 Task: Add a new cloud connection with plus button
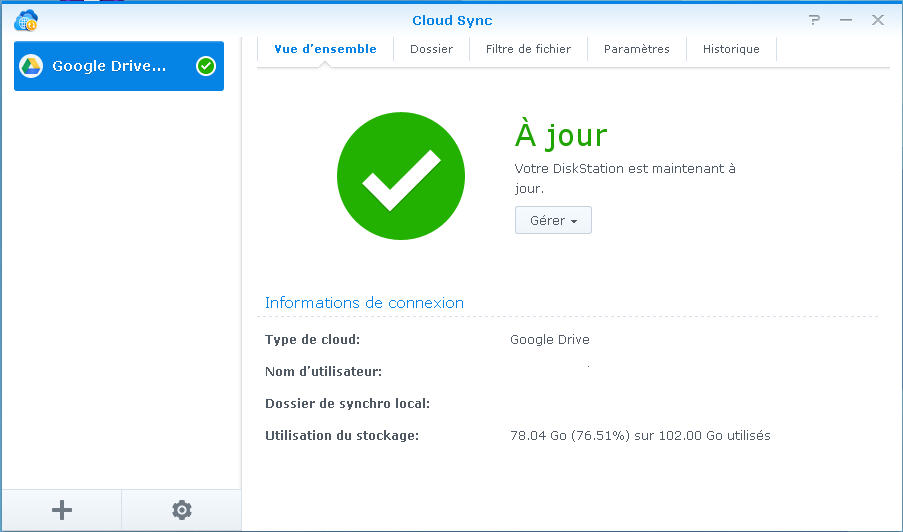(62, 510)
